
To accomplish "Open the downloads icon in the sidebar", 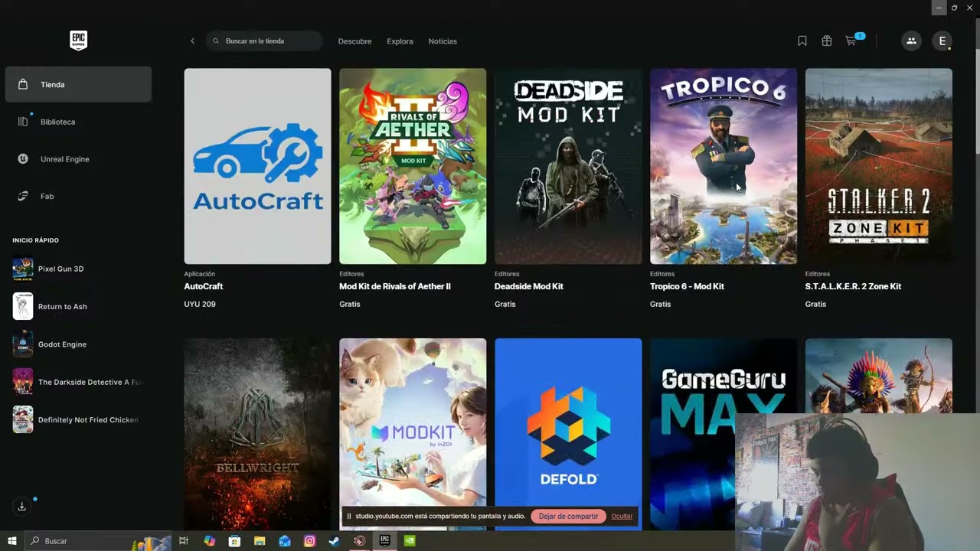I will click(x=22, y=506).
